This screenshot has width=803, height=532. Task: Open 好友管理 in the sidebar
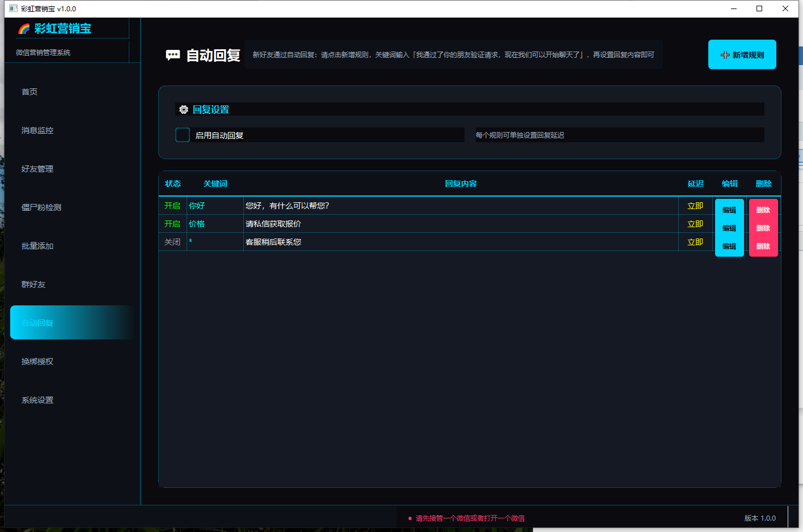point(73,169)
